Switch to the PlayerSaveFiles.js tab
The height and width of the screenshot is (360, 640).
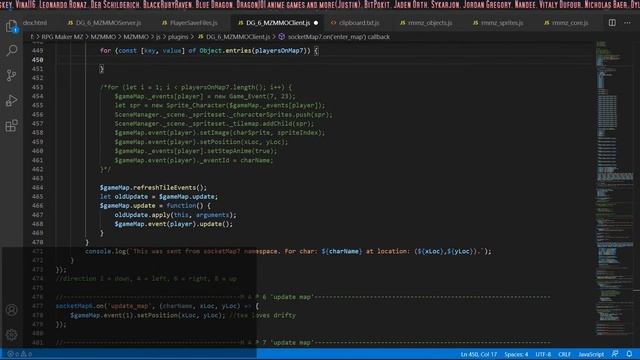click(x=190, y=23)
